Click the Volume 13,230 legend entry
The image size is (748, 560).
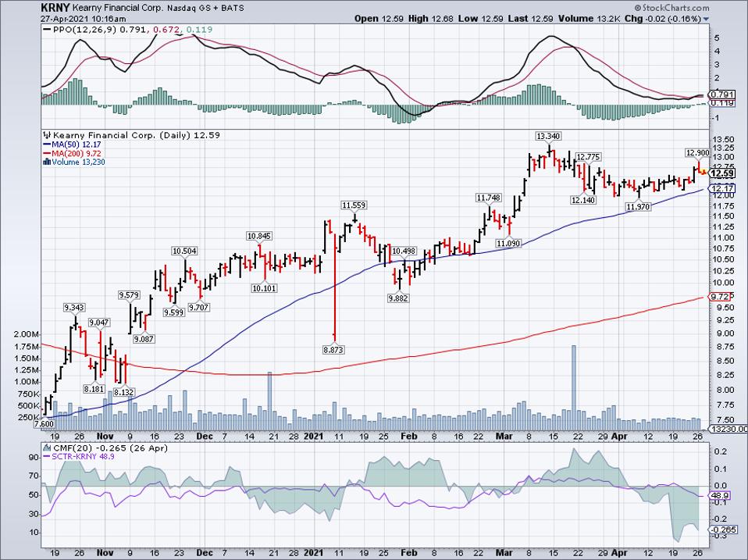[x=78, y=162]
